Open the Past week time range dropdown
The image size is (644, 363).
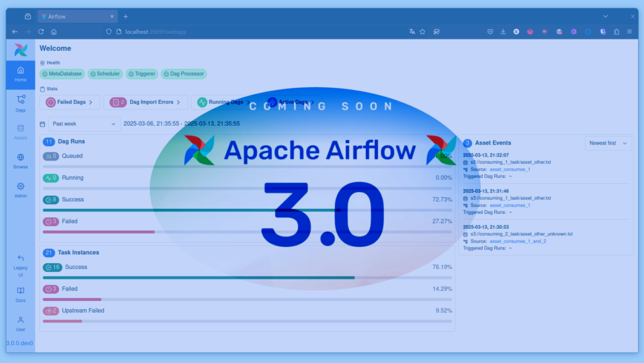pos(84,124)
